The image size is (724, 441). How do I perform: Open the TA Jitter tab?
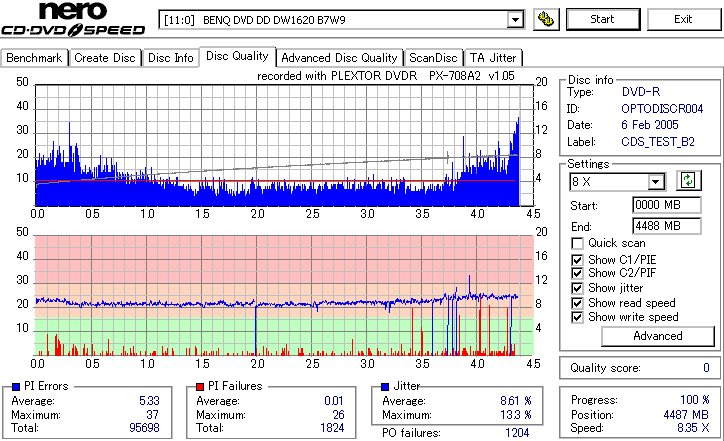coord(493,58)
